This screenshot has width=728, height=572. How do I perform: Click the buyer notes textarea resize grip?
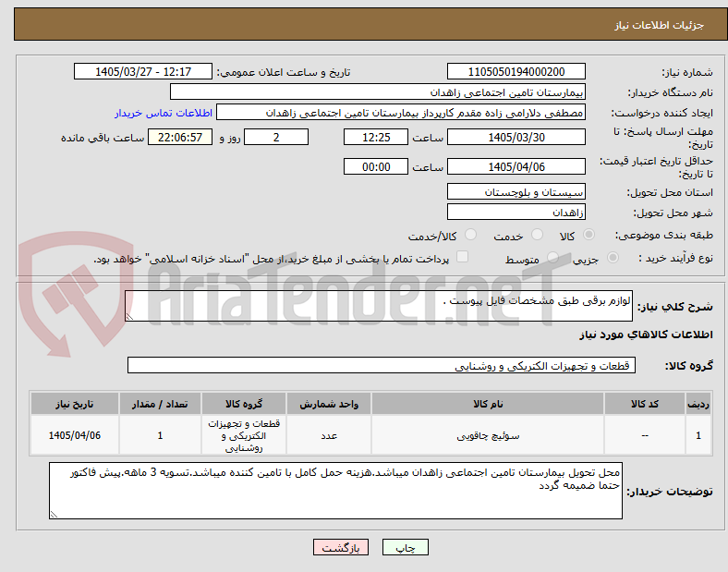point(54,515)
